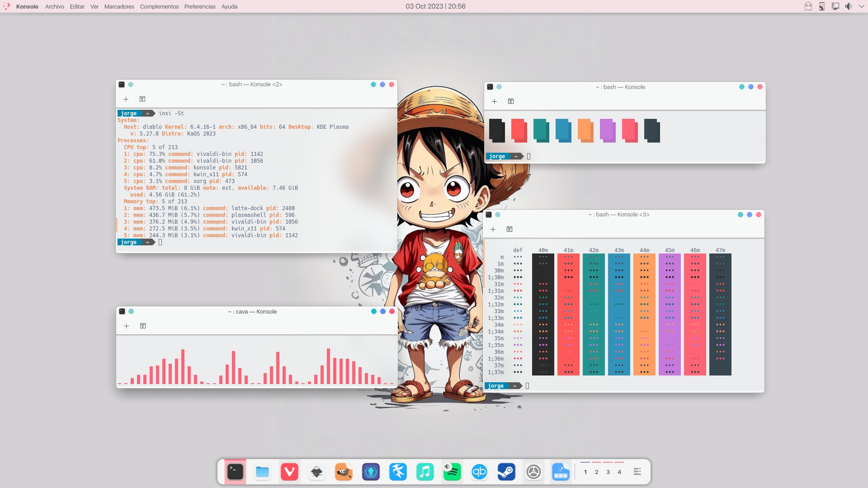Launch Steam from the dock

(506, 472)
